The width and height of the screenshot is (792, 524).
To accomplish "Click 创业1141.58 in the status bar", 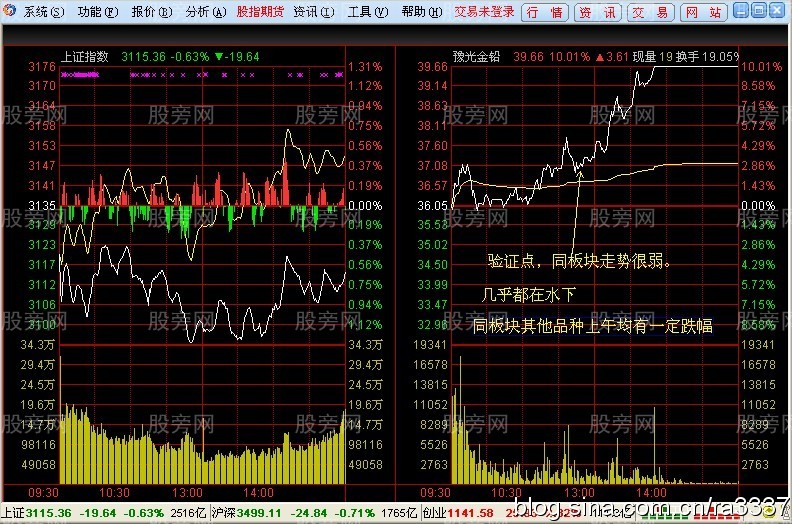I will click(x=458, y=513).
